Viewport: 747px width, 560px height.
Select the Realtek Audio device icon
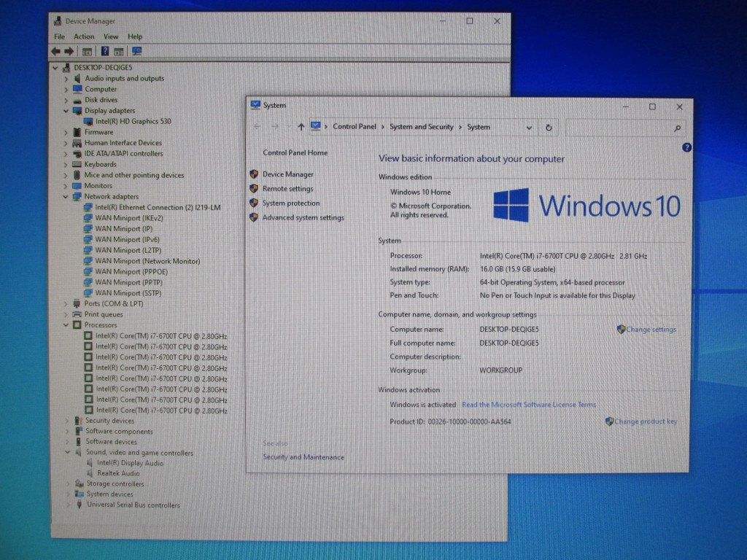click(90, 473)
